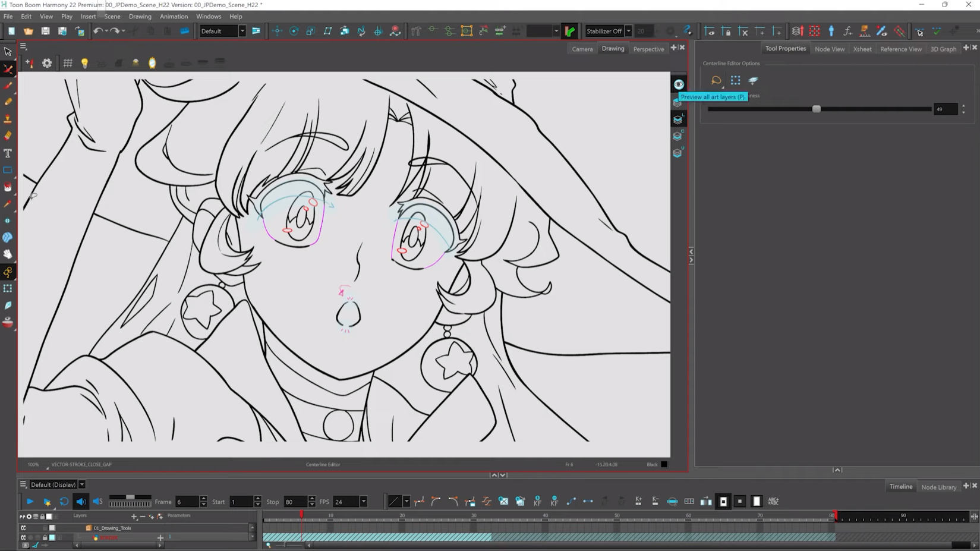980x551 pixels.
Task: Click the Apply to all layers icon in Centerline options
Action: click(x=753, y=80)
